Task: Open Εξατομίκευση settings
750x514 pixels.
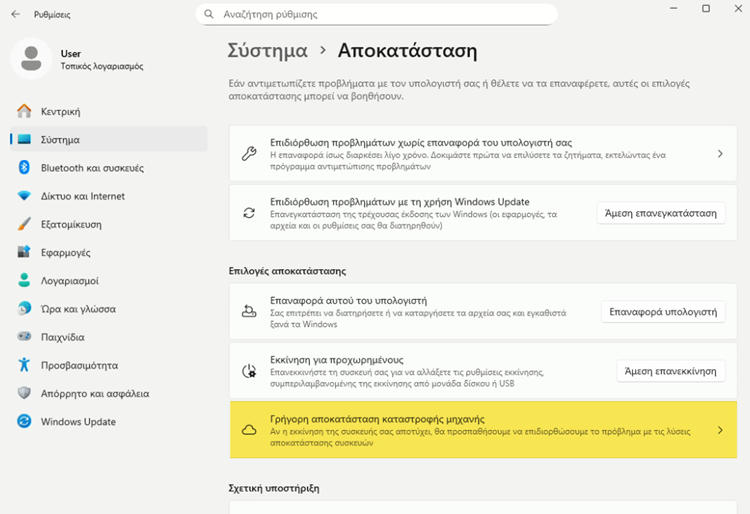Action: pos(109,224)
